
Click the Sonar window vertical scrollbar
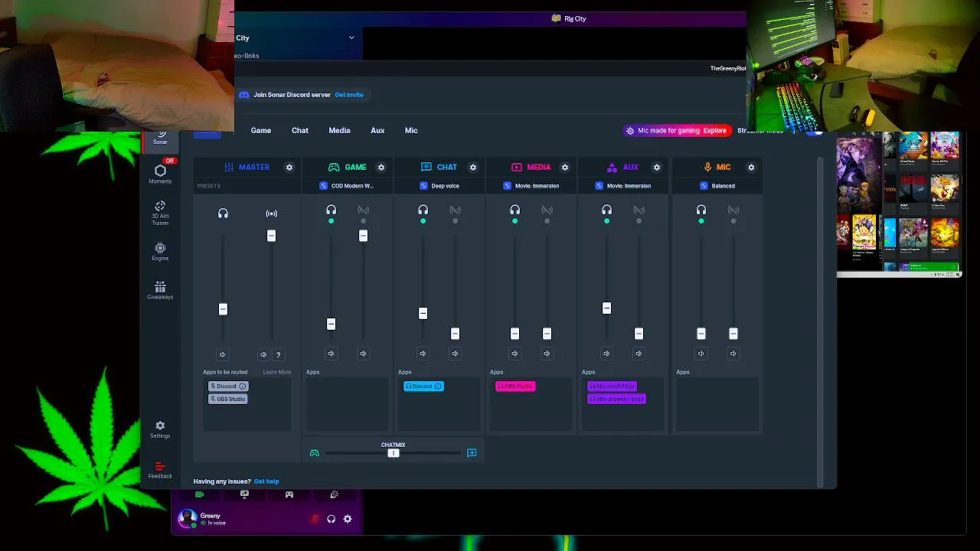coord(820,321)
